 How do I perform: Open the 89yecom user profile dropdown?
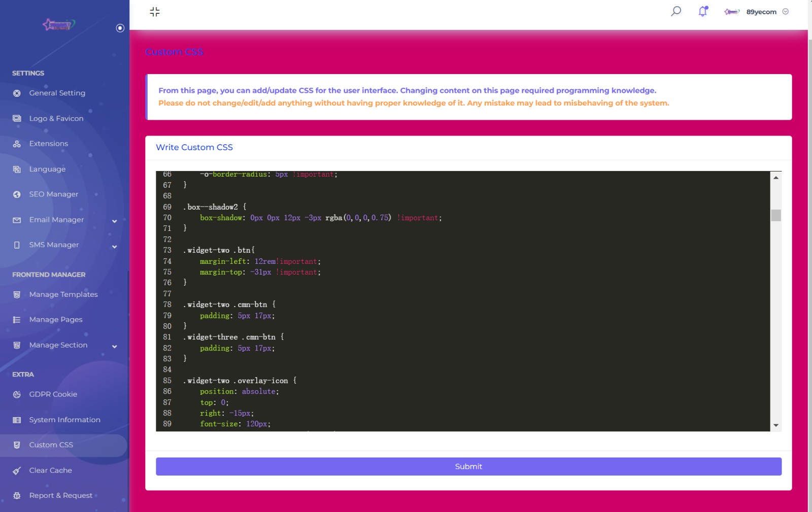(761, 12)
